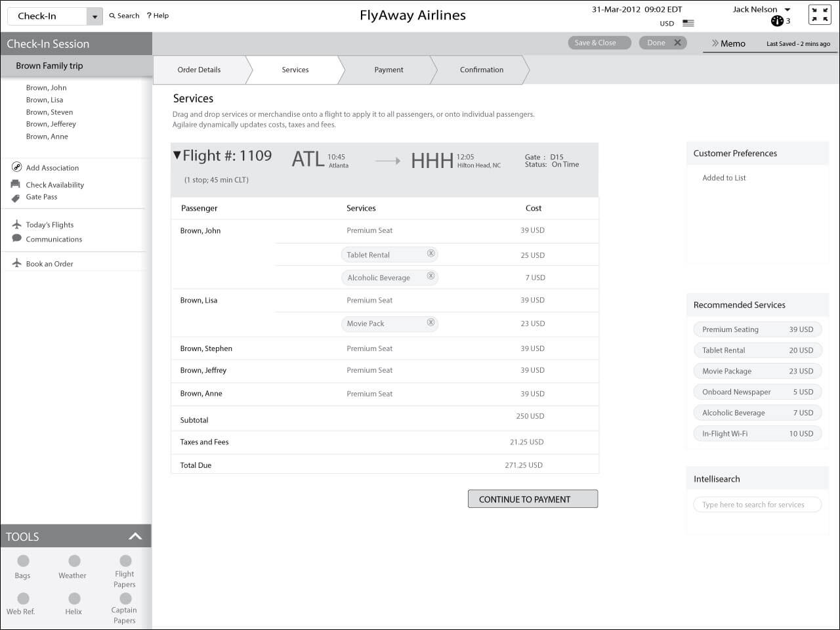The width and height of the screenshot is (840, 630).
Task: Collapse Flight #1109 details
Action: click(x=176, y=156)
